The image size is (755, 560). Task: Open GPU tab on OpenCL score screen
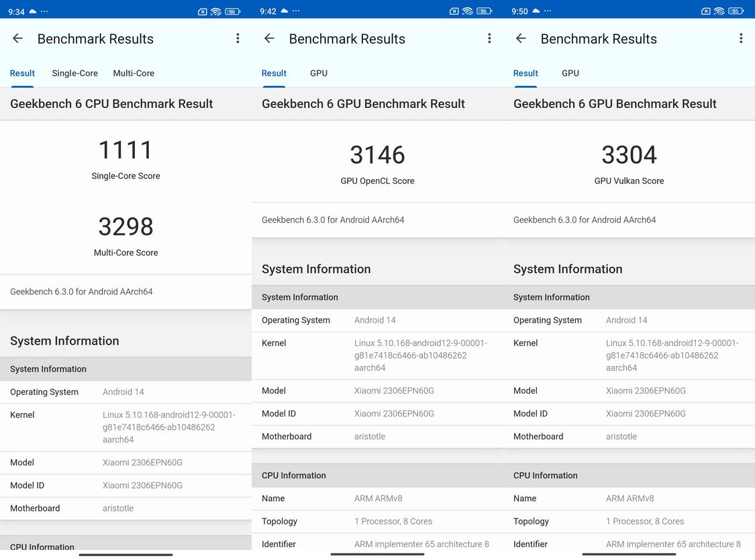coord(319,73)
